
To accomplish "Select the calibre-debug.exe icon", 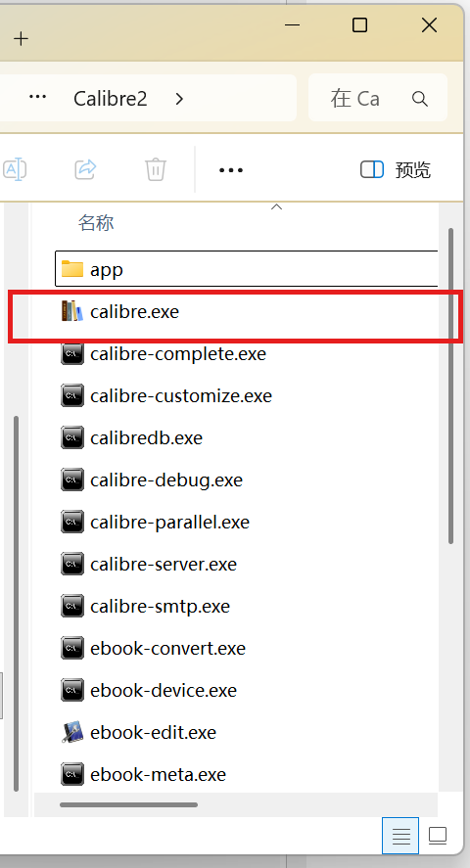I will point(71,480).
